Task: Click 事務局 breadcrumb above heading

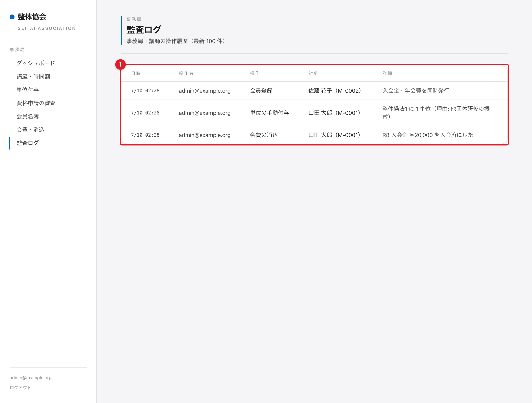Action: pyautogui.click(x=134, y=19)
